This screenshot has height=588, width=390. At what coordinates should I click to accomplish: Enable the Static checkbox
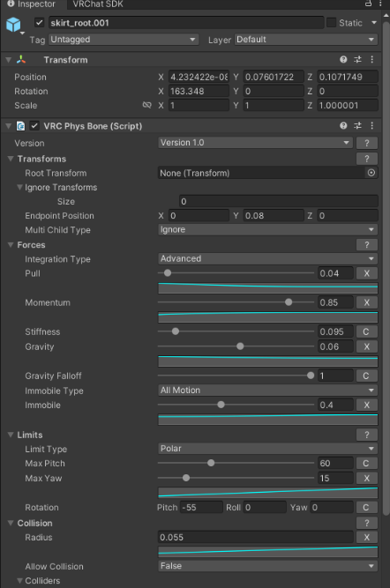pyautogui.click(x=331, y=23)
